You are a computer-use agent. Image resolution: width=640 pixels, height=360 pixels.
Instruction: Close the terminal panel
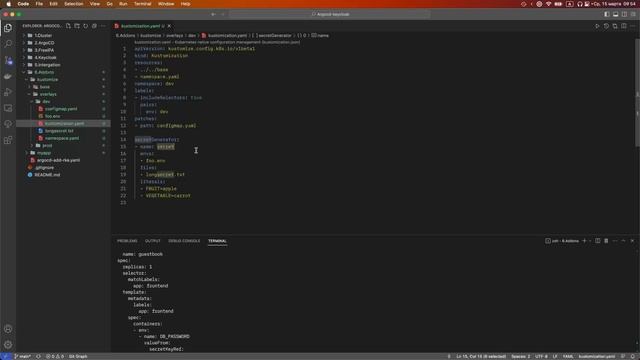tap(632, 241)
